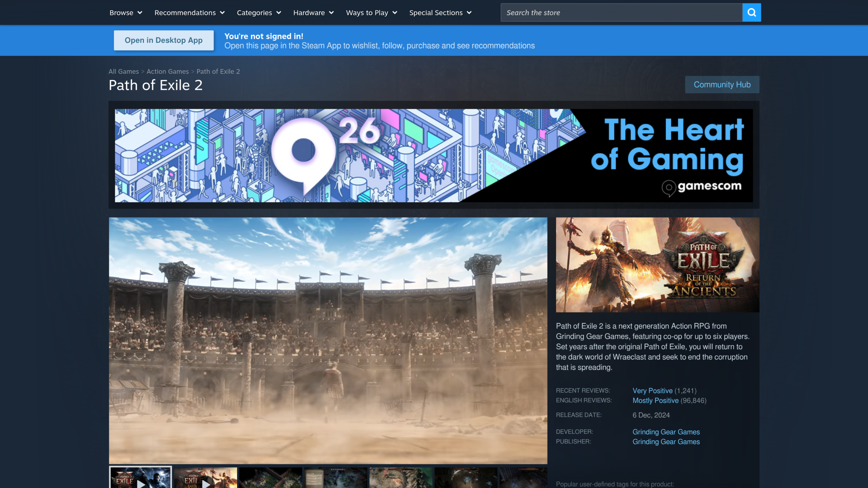
Task: Click the search magnifier button
Action: pos(751,13)
